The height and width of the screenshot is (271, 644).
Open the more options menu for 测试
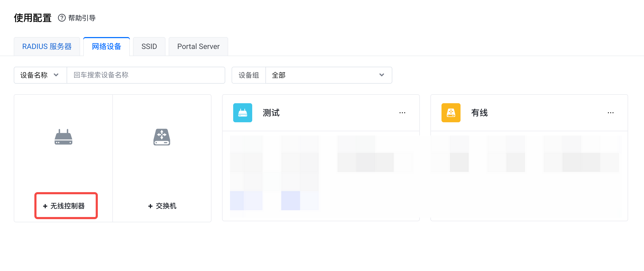click(x=402, y=113)
